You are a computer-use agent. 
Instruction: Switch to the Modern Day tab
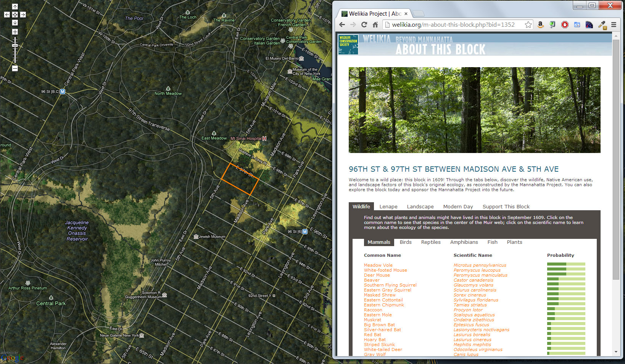[458, 207]
